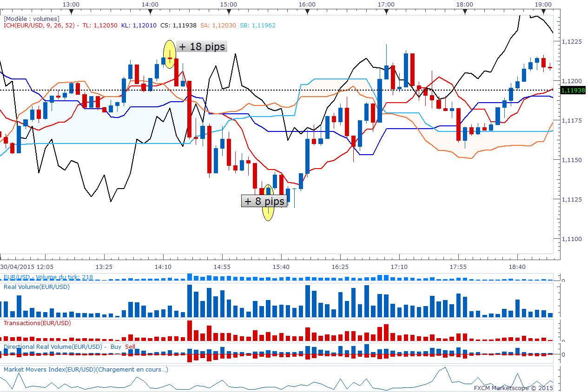Select the EUR/USD - Volume du tick: 218 label
Viewport: 587px width, 392px height.
(48, 277)
